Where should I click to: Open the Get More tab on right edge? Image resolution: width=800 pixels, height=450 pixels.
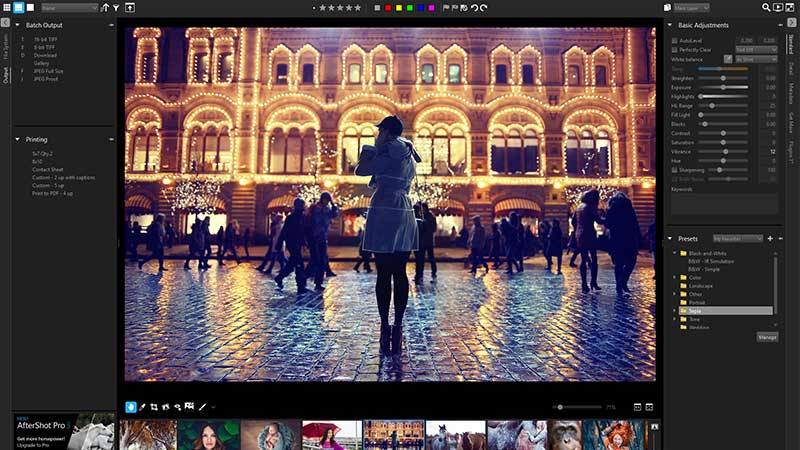[791, 123]
